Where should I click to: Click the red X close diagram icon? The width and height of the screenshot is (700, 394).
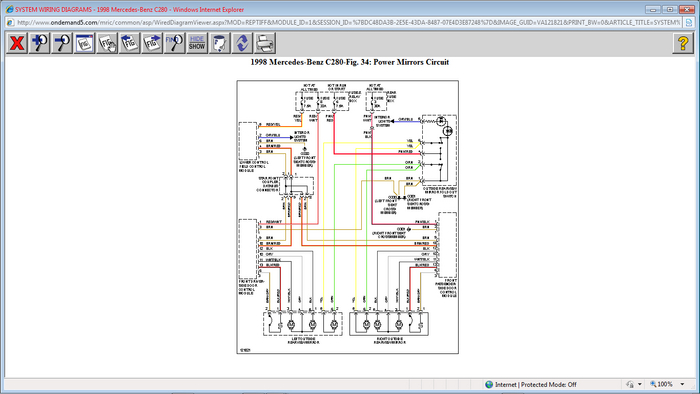click(17, 43)
